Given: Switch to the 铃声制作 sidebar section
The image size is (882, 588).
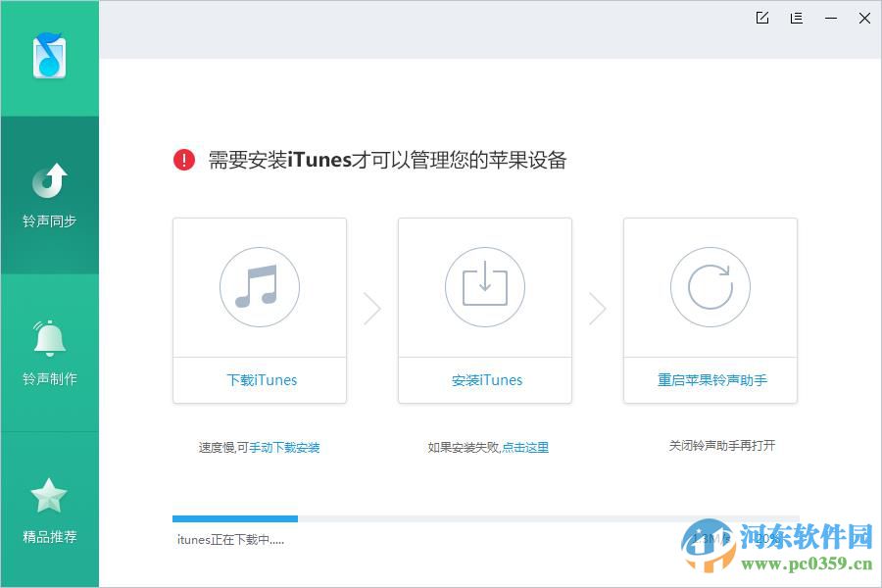Looking at the screenshot, I should 49,353.
